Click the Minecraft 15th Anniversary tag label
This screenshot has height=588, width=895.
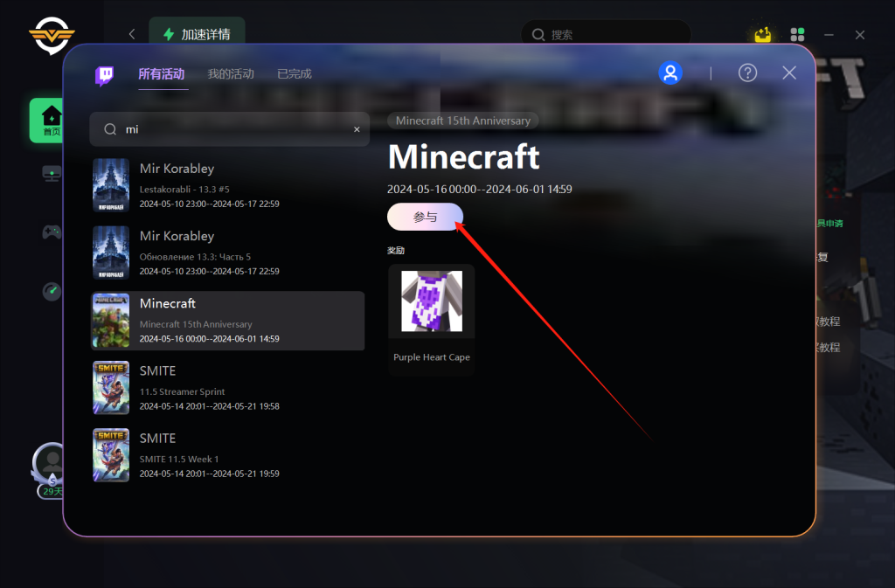coord(463,121)
